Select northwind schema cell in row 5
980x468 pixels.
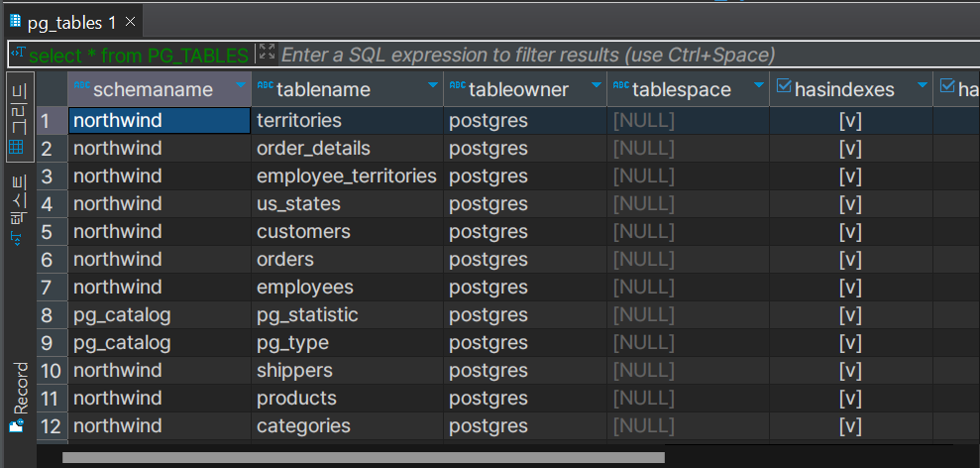[x=160, y=231]
